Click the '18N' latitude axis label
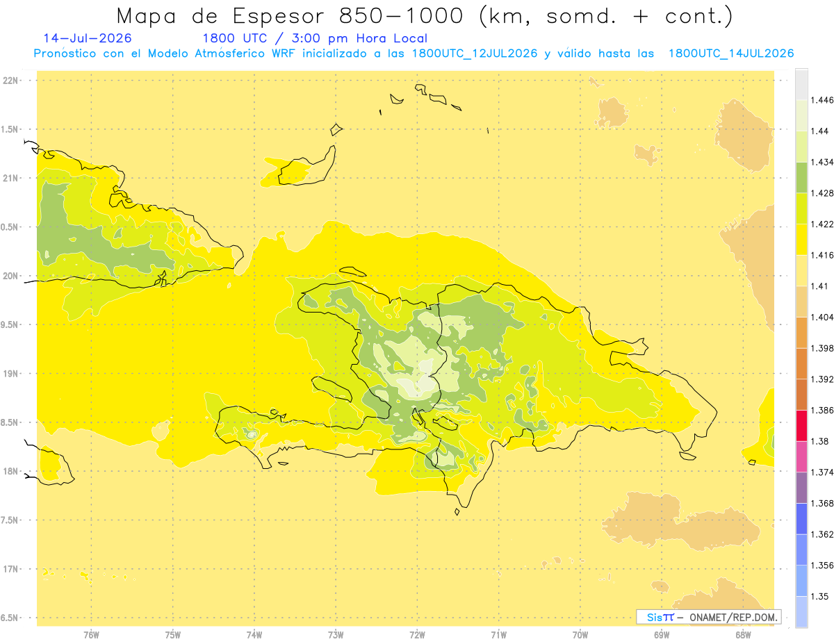This screenshot has height=644, width=834. pyautogui.click(x=10, y=471)
